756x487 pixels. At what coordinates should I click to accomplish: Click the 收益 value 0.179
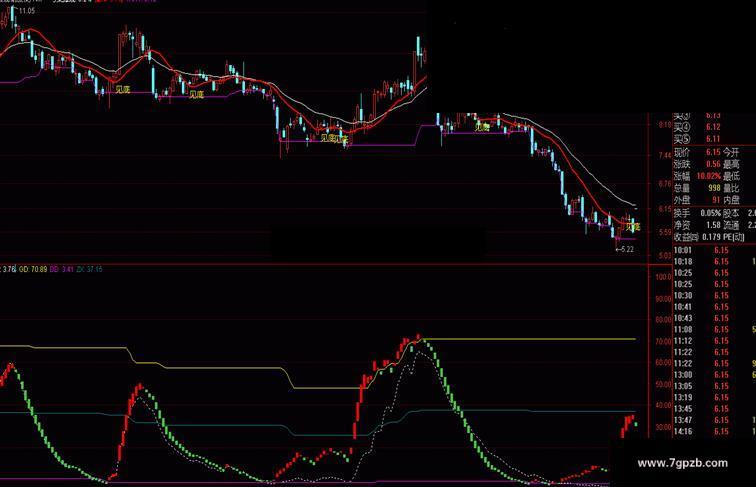tap(711, 237)
